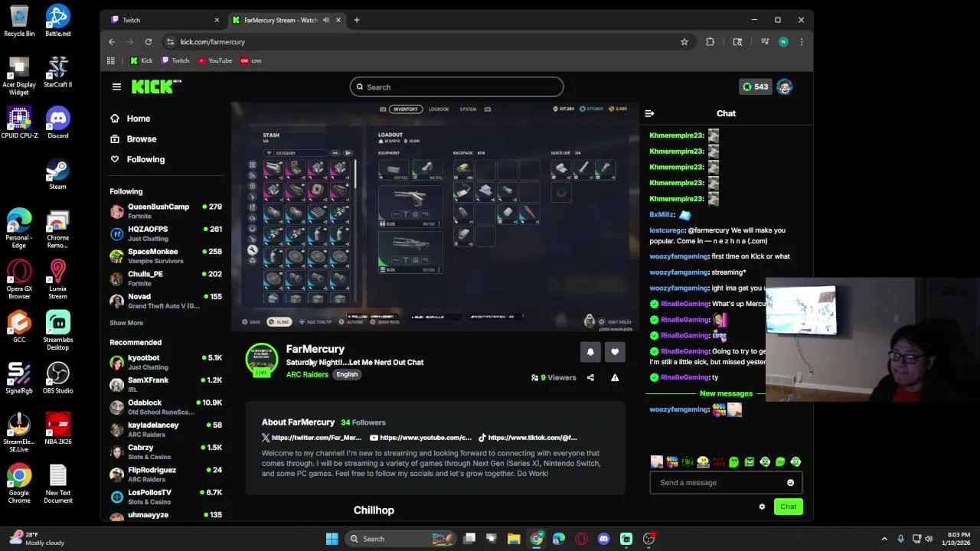
Task: Click the Kick logo
Action: coord(156,86)
